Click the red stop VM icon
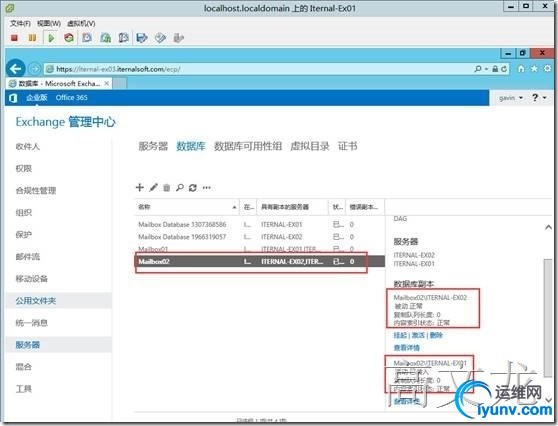The height and width of the screenshot is (426, 558). point(14,38)
